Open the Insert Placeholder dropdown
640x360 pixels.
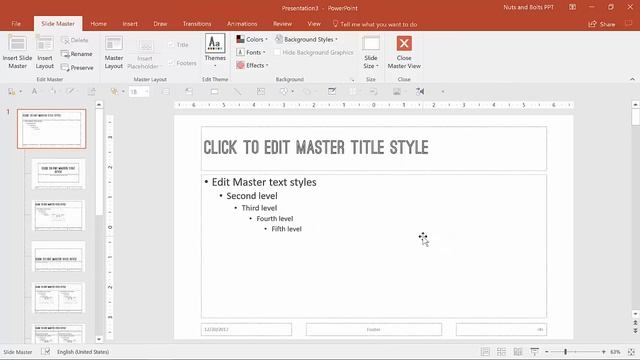click(x=144, y=54)
